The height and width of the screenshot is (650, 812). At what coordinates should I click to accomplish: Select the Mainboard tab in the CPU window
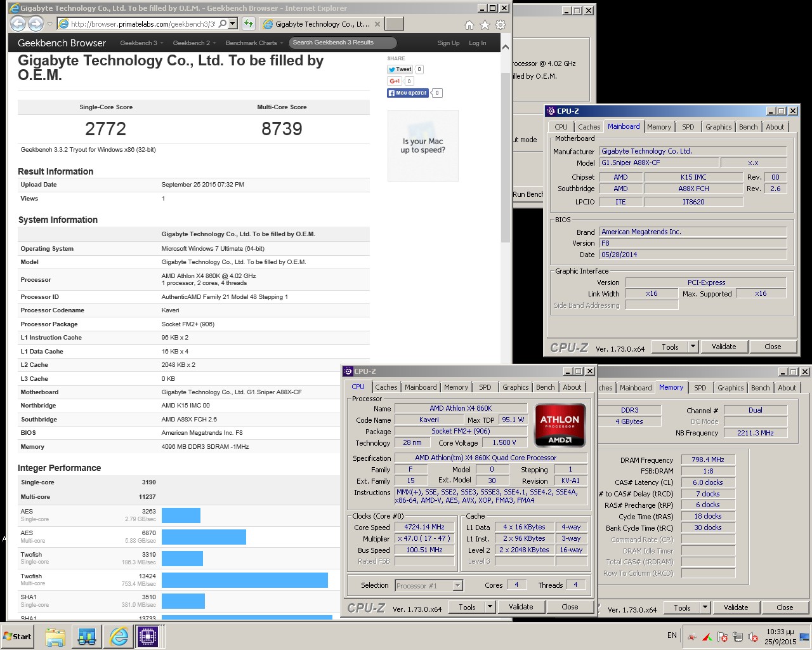point(421,387)
